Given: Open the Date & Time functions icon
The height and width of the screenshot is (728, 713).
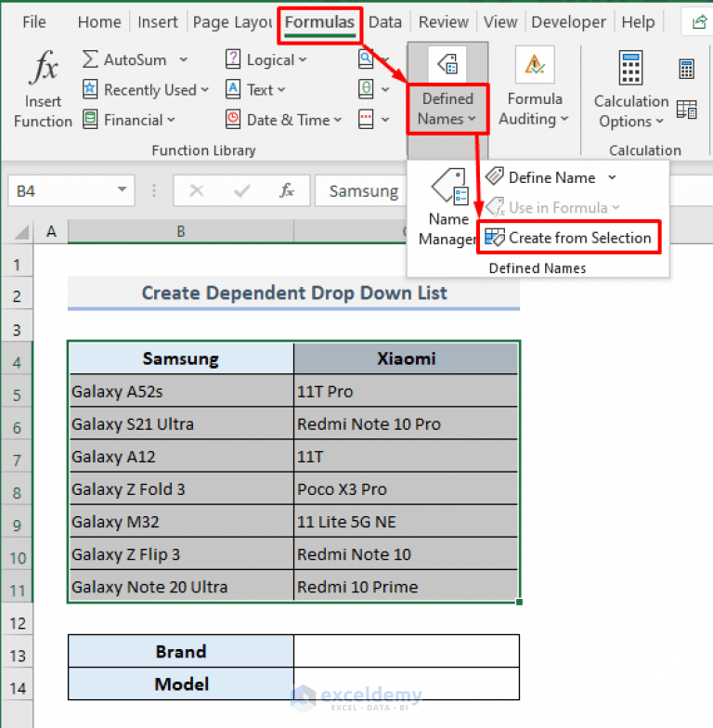Looking at the screenshot, I should pos(232,119).
